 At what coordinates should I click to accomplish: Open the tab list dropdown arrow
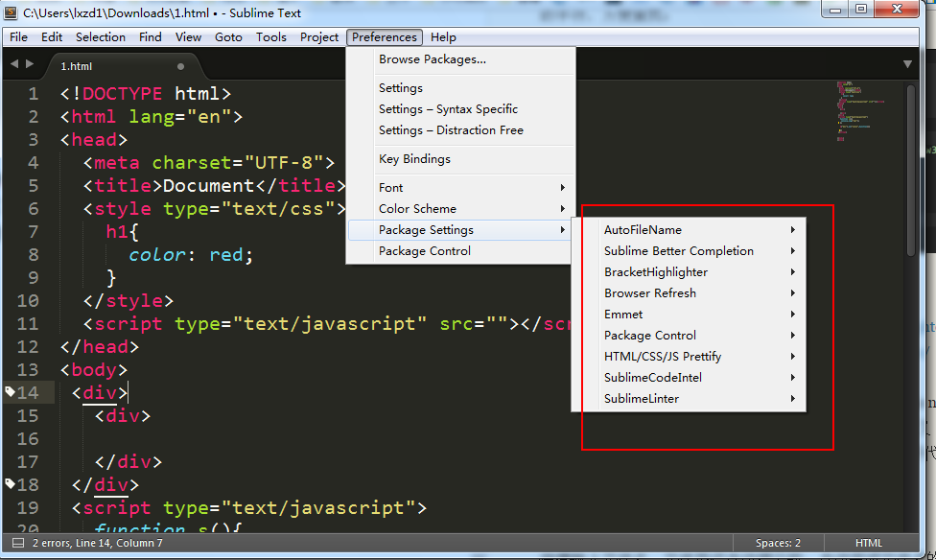(x=907, y=64)
